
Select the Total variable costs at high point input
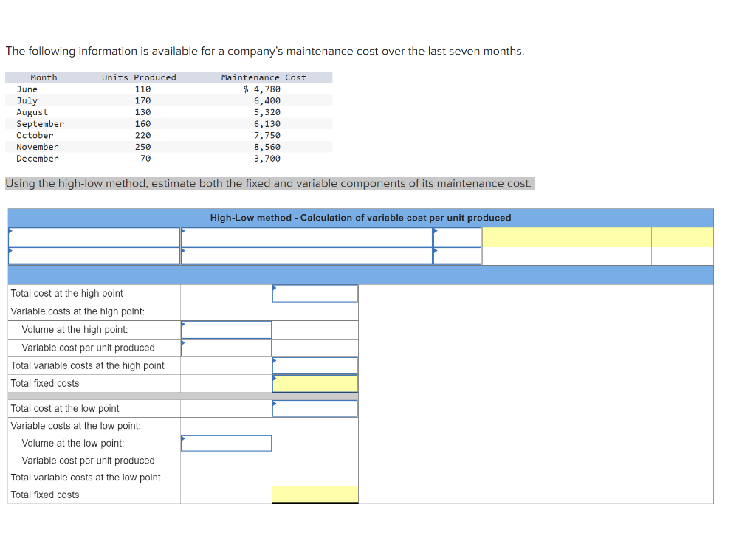tap(315, 366)
